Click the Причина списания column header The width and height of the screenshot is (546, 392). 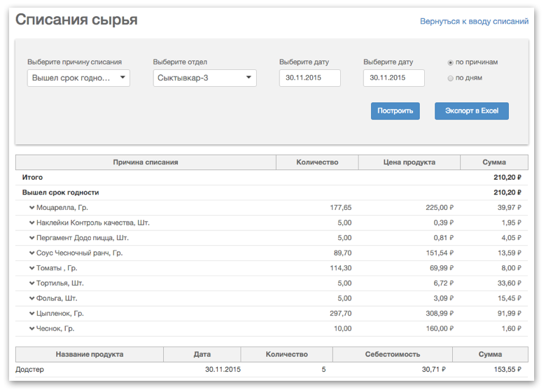click(146, 162)
